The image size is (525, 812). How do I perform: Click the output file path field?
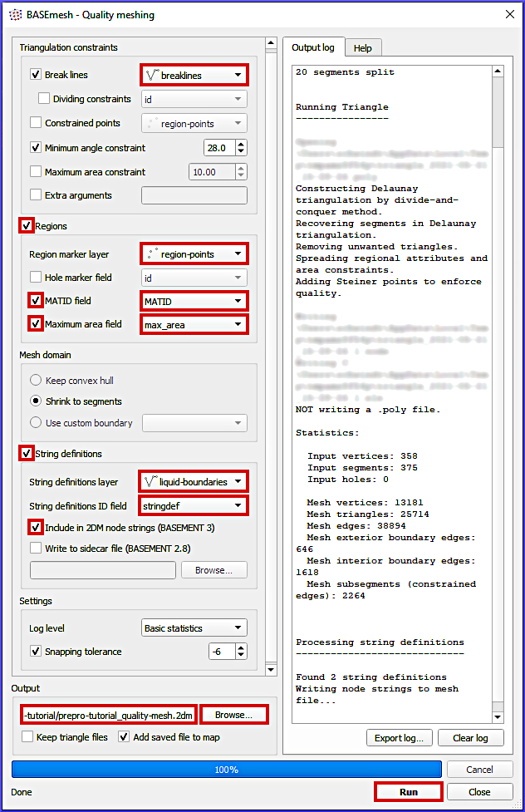coord(108,715)
